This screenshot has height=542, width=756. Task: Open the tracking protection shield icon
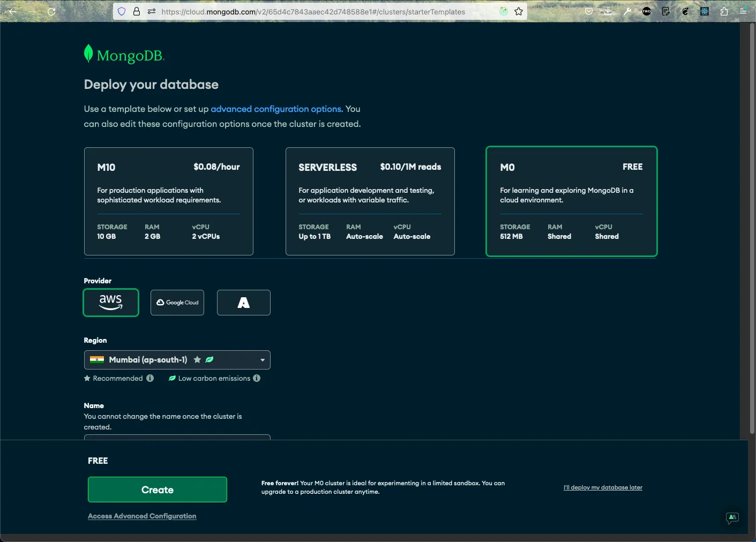(122, 11)
